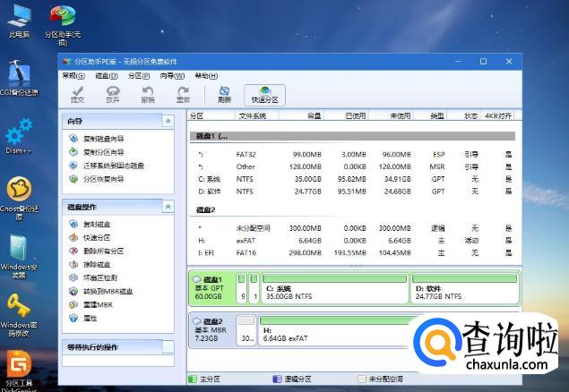Select the Ghost备份还原 desktop icon
The image size is (569, 392).
tap(19, 194)
